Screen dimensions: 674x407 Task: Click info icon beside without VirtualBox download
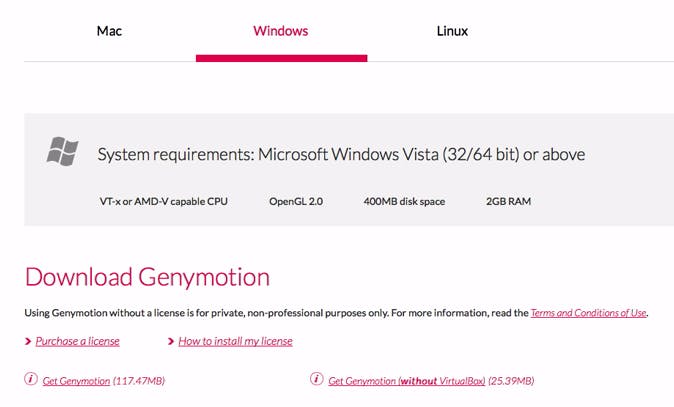[317, 380]
